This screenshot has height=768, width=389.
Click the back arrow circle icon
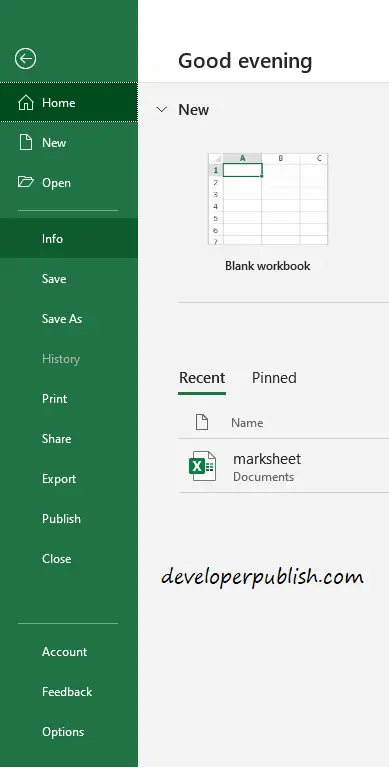25,59
